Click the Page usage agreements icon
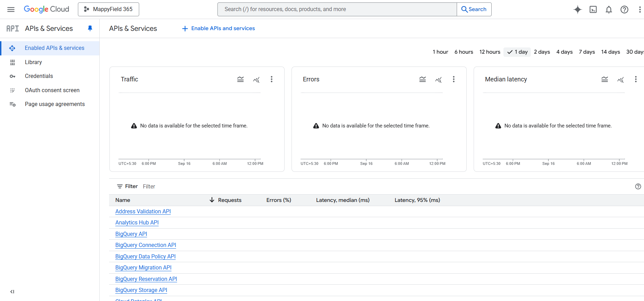The width and height of the screenshot is (644, 301). [12, 104]
